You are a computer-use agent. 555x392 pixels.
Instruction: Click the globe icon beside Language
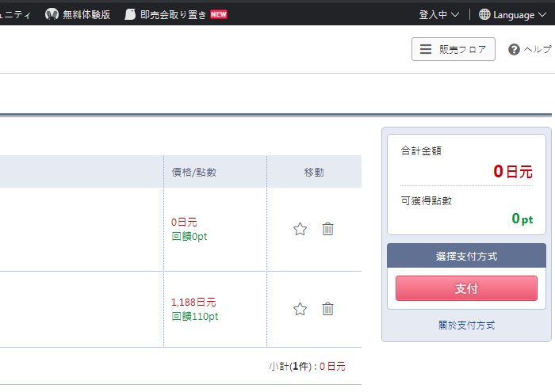coord(484,14)
